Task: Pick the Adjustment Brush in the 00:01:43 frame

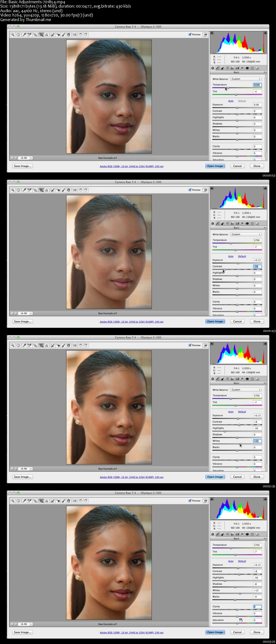Action: [63, 190]
